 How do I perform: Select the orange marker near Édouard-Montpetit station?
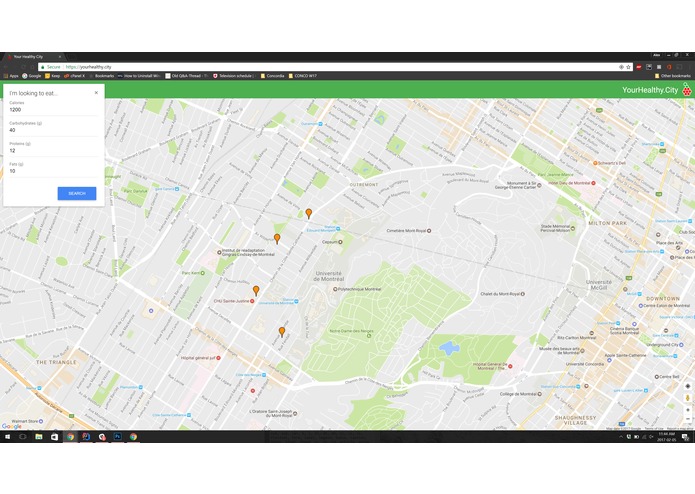point(308,214)
